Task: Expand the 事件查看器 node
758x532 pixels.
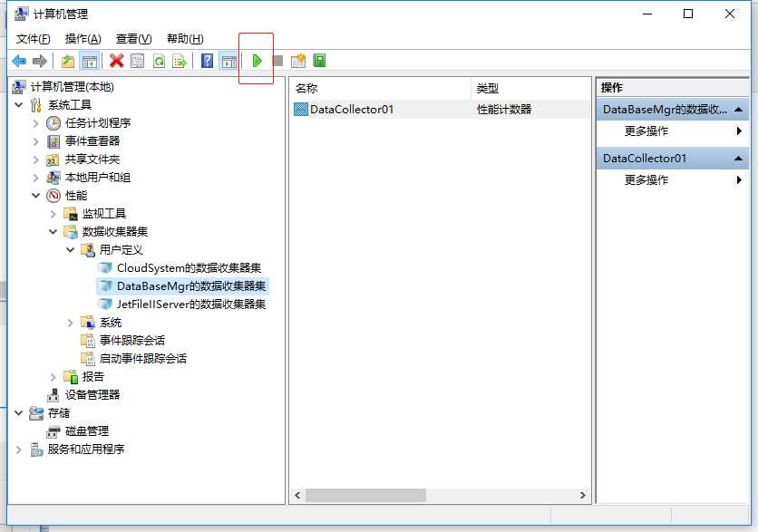Action: point(35,141)
